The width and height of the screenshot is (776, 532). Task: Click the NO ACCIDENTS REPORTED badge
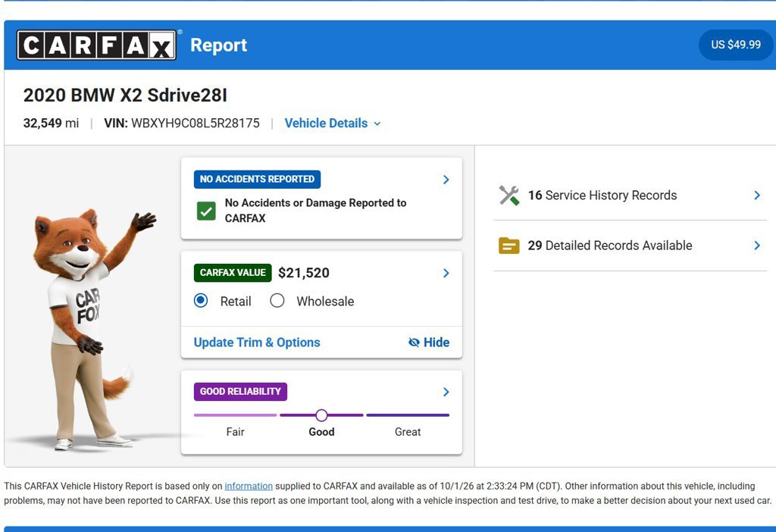pyautogui.click(x=257, y=179)
